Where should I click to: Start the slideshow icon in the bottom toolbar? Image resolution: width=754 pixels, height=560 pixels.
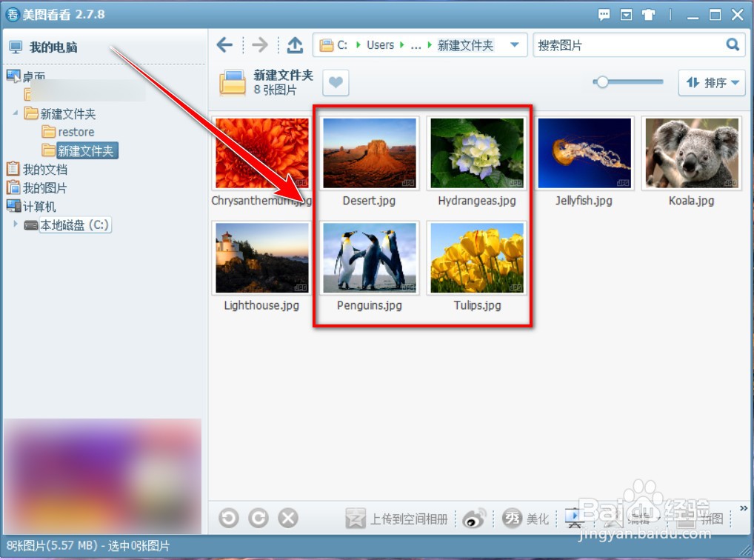[574, 518]
